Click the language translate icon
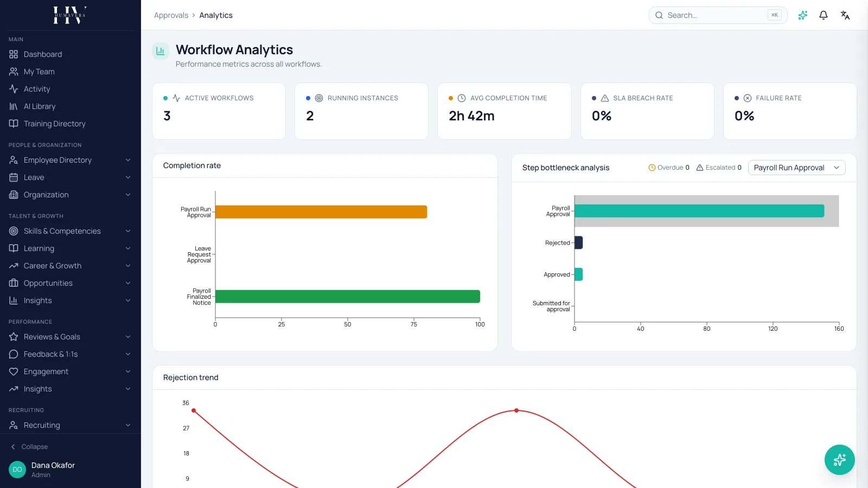The width and height of the screenshot is (868, 488). coord(845,15)
